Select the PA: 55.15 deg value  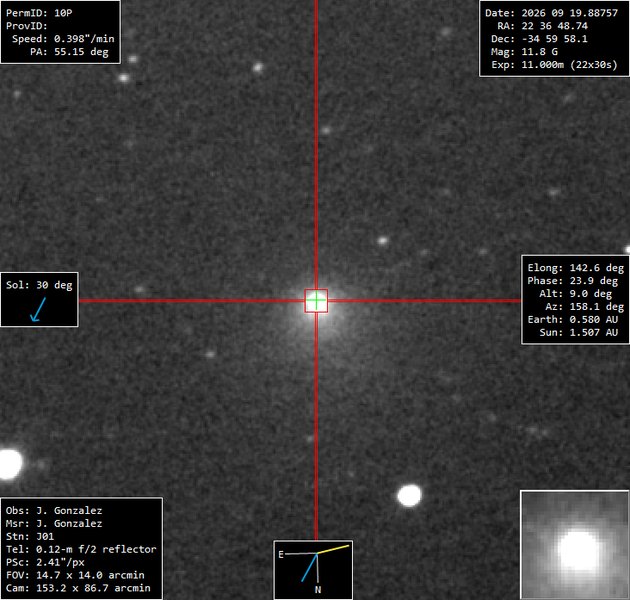click(x=69, y=51)
